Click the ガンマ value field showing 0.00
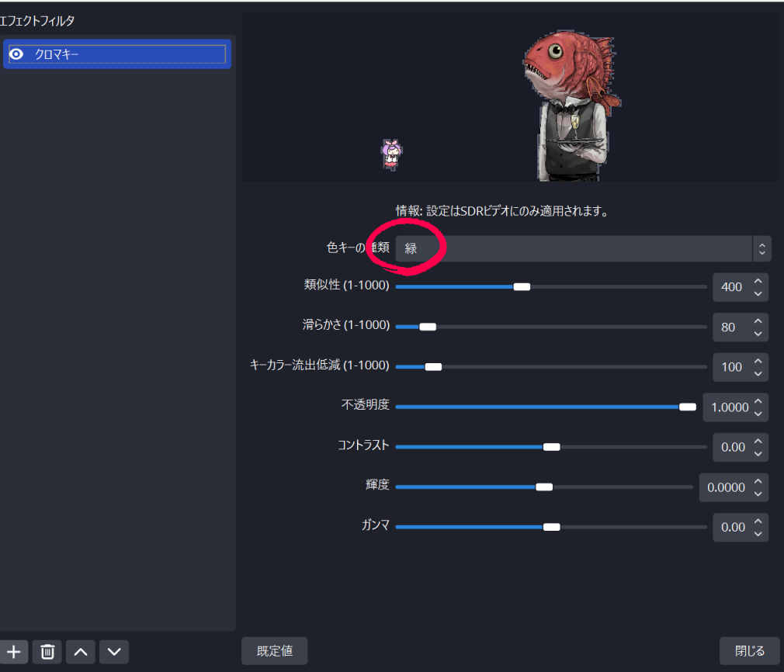This screenshot has width=784, height=672. [x=733, y=527]
